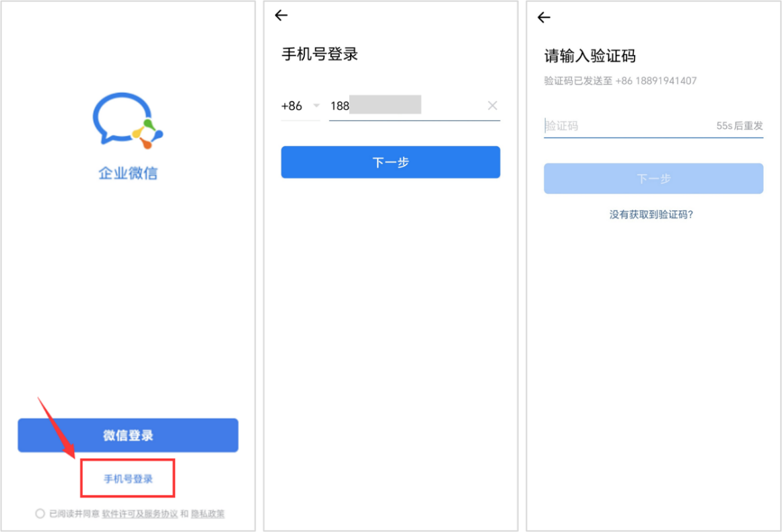Screen dimensions: 782x532
Task: Tap the 55s后重发 resend countdown
Action: (740, 126)
